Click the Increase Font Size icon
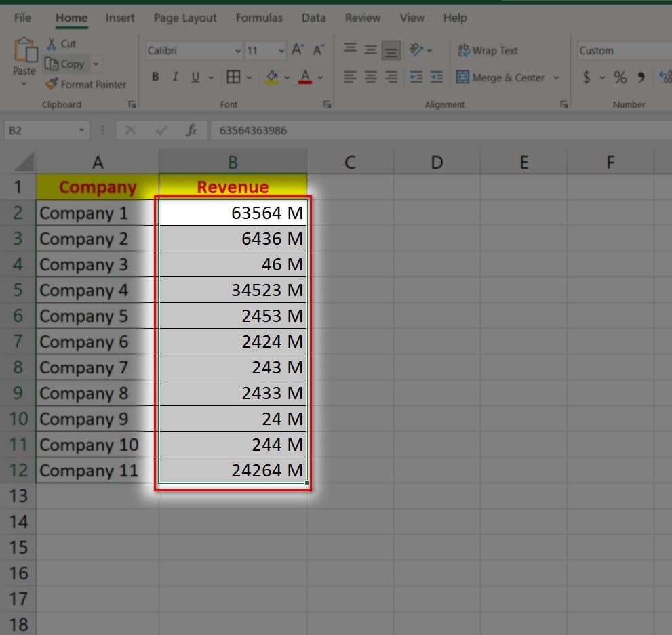The width and height of the screenshot is (672, 635). [298, 50]
